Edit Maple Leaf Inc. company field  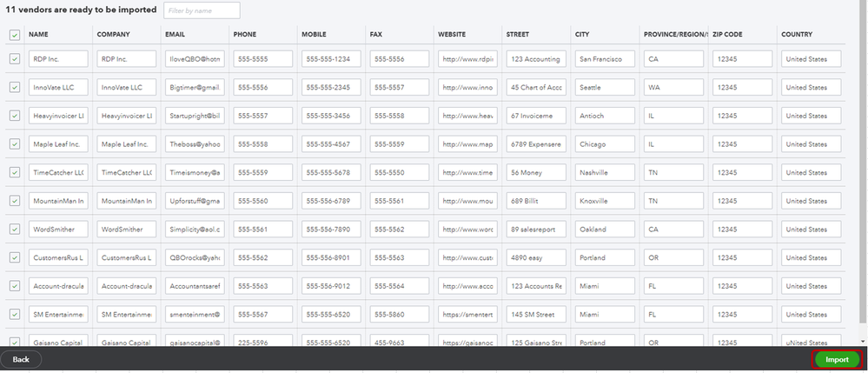(126, 144)
